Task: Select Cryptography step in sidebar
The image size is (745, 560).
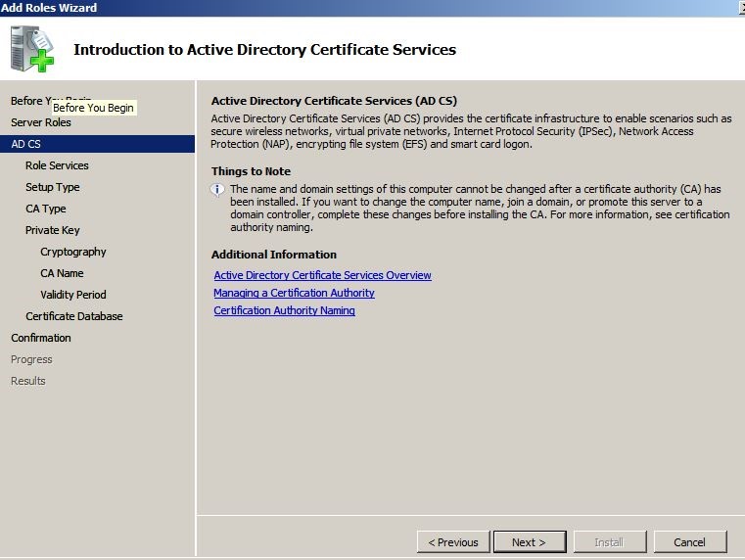Action: (73, 252)
